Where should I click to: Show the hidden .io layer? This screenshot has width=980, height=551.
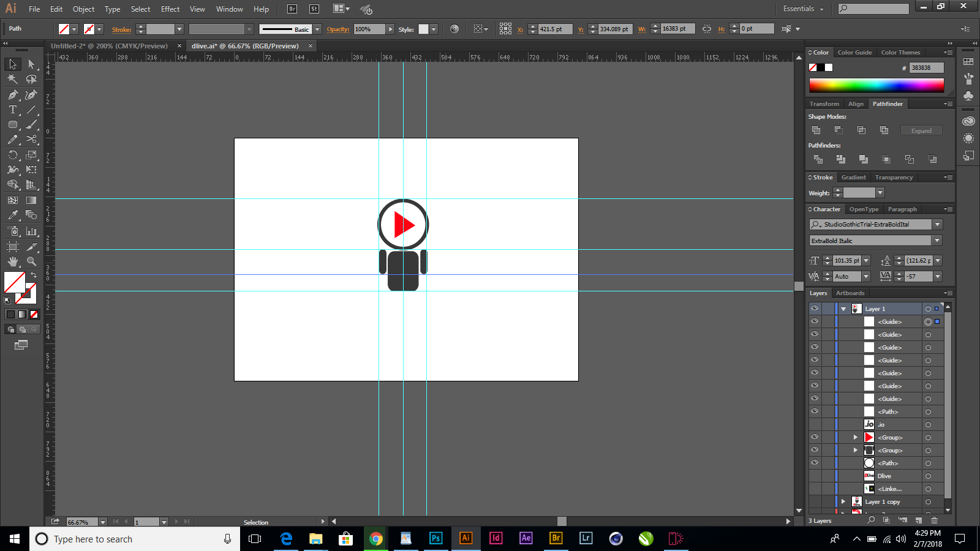click(x=815, y=424)
